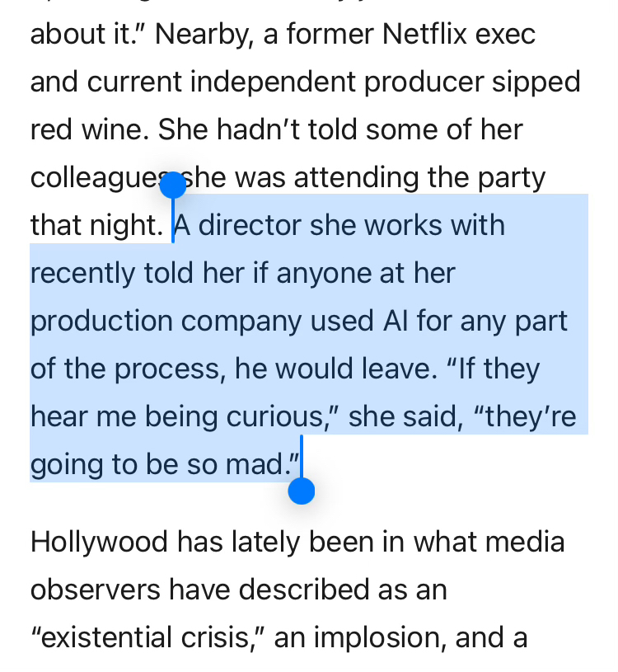This screenshot has width=618, height=672.
Task: Click the word "observers" in the bottom paragraph
Action: click(x=99, y=590)
